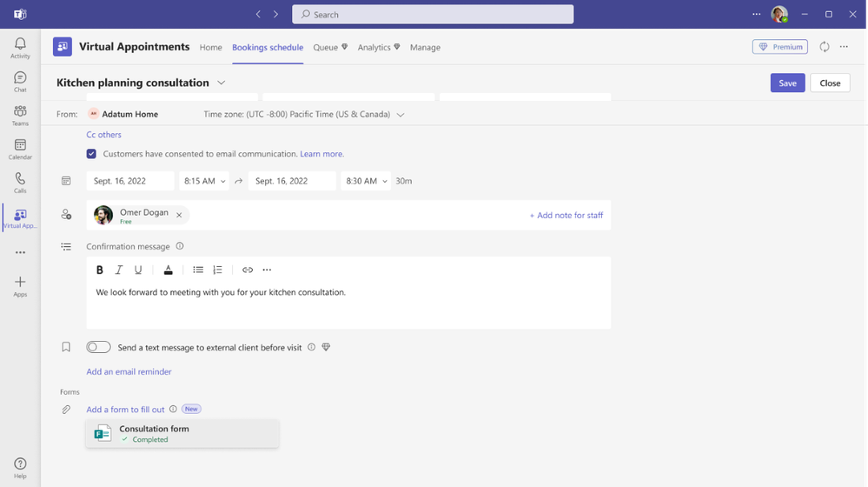The width and height of the screenshot is (868, 487).
Task: Remove Omer Dogan from staff
Action: coord(179,215)
